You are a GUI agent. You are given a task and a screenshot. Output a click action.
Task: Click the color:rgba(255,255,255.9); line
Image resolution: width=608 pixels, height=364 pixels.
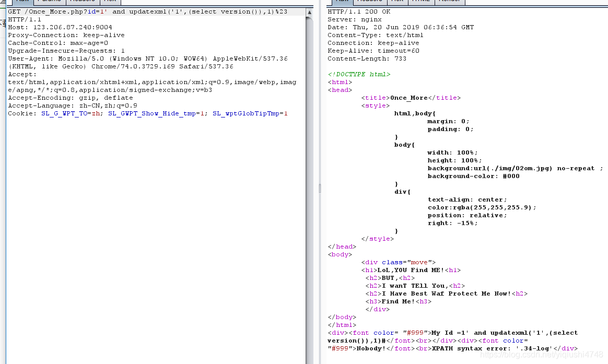(x=482, y=207)
